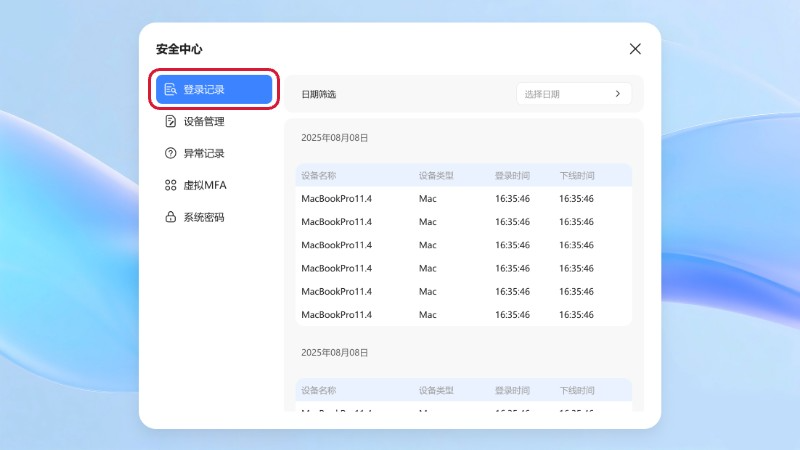Image resolution: width=800 pixels, height=450 pixels.
Task: Click the 系统密码 lock icon
Action: tap(171, 217)
